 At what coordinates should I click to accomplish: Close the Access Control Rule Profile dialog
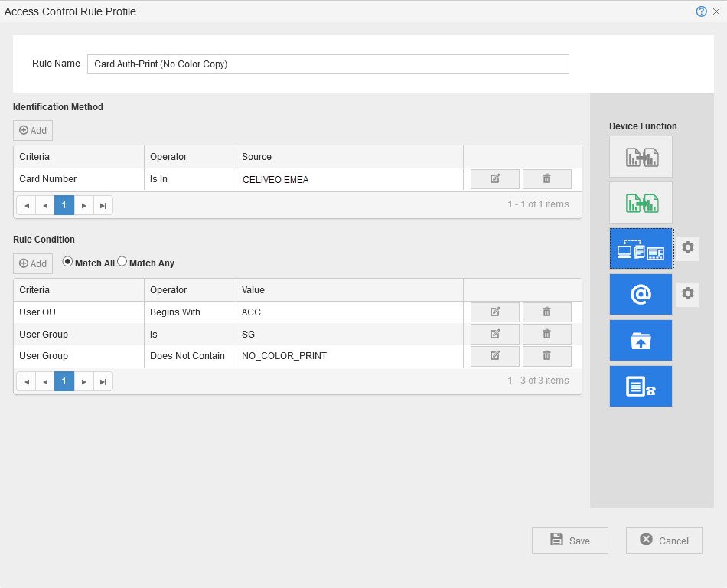[x=716, y=11]
